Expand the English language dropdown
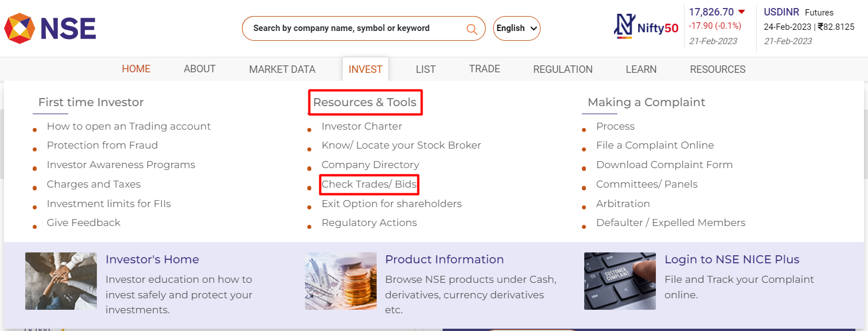Viewport: 868px width, 331px height. [x=517, y=28]
